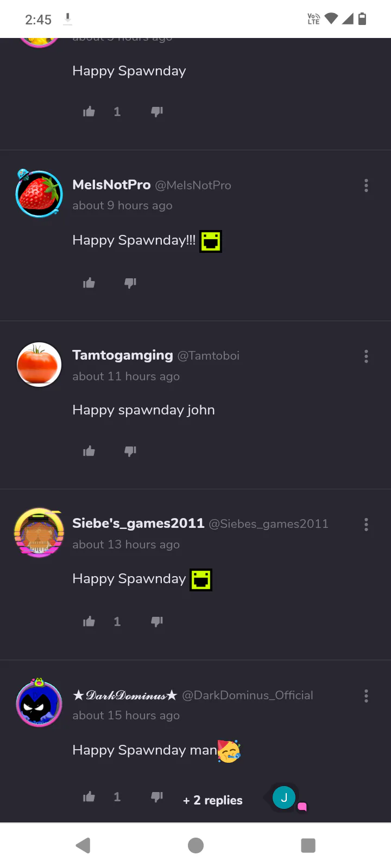Expand the + 2 replies thread
391x868 pixels.
pos(213,800)
